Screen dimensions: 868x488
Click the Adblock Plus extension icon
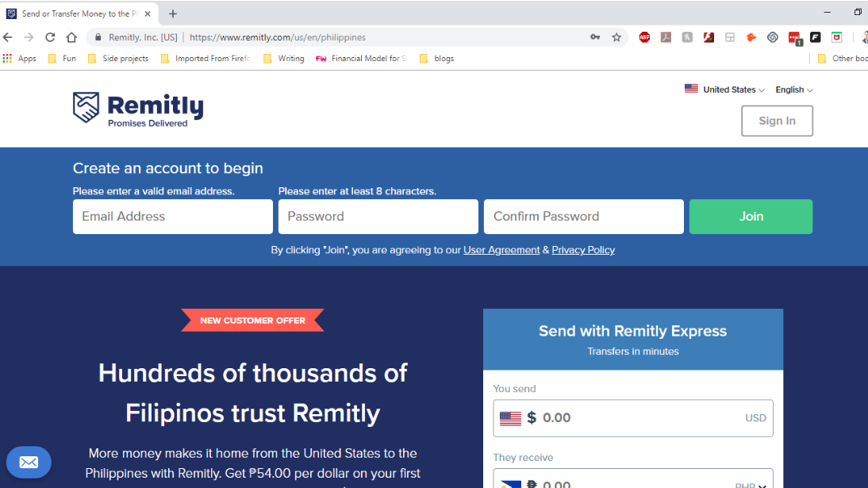pos(644,37)
